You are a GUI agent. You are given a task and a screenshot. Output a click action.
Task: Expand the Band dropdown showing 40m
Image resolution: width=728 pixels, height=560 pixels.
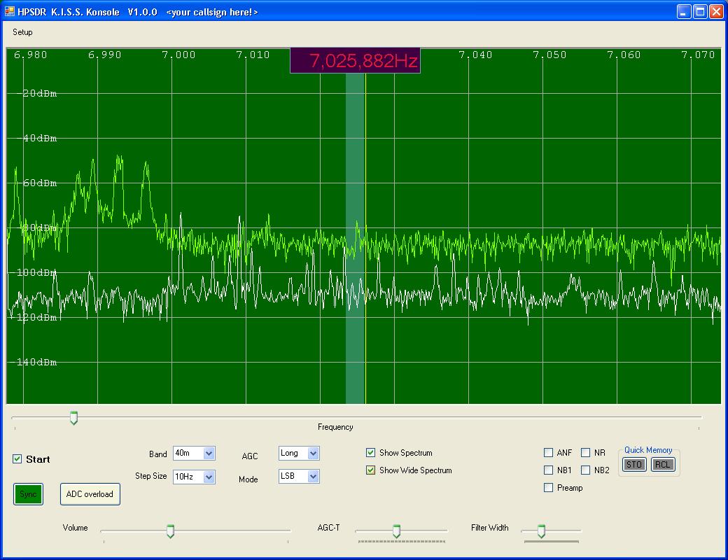[x=209, y=454]
